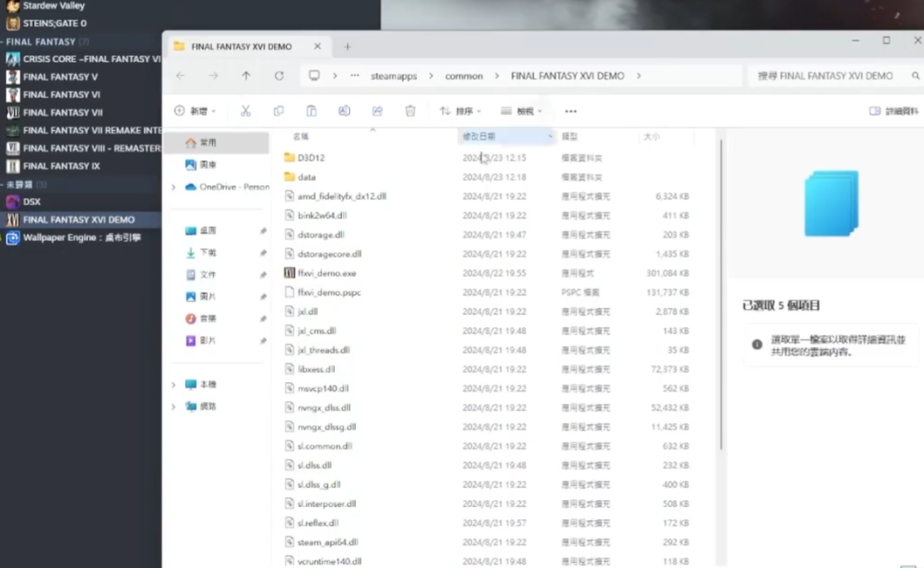Select Gallery in the navigation pane

point(200,164)
